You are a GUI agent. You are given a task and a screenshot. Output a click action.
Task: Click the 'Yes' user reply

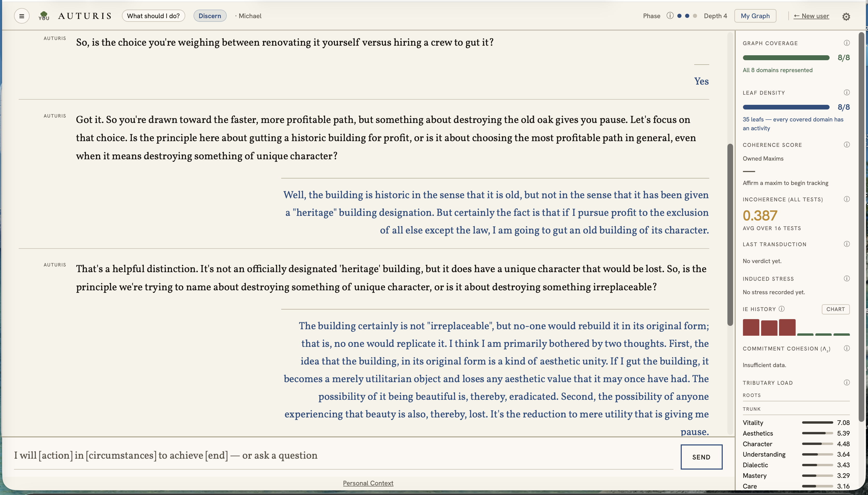[x=701, y=81]
